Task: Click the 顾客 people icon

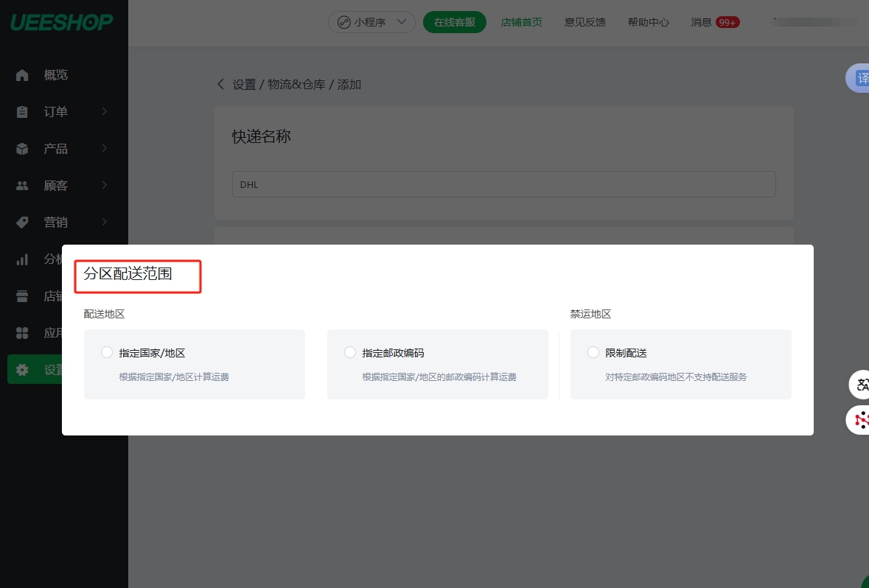Action: [22, 186]
